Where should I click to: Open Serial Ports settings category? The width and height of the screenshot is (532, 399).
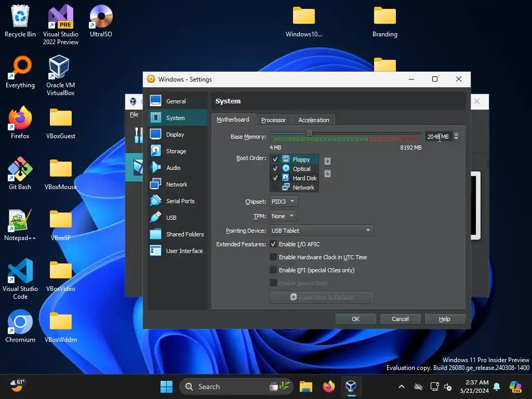coord(178,201)
